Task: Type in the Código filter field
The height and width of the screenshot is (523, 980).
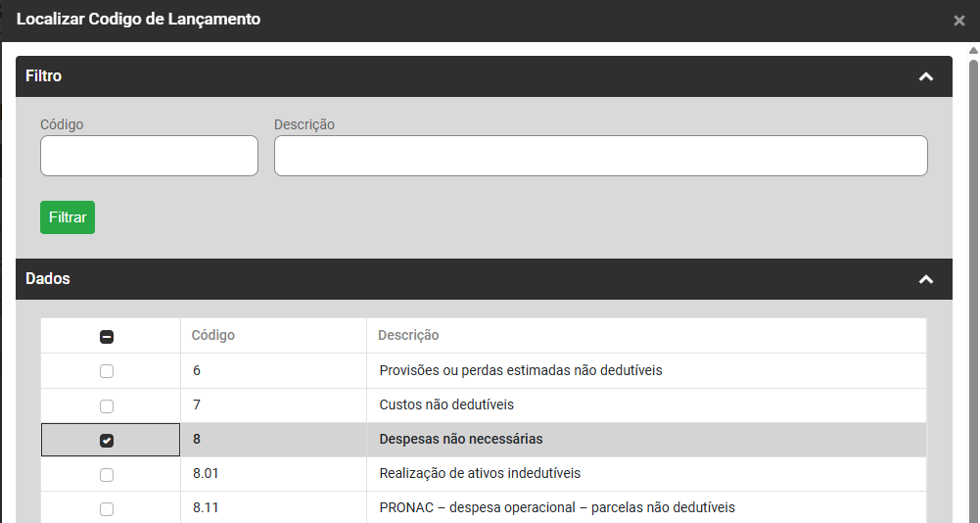Action: pyautogui.click(x=149, y=156)
